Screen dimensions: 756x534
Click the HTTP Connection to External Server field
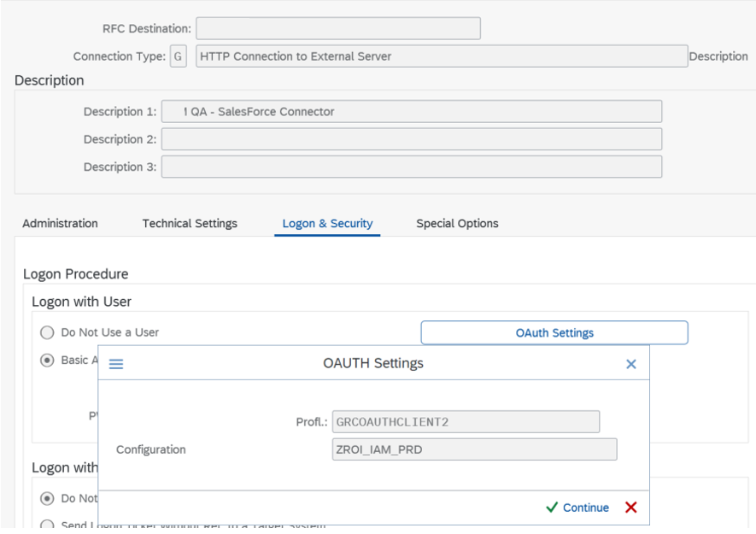point(441,56)
